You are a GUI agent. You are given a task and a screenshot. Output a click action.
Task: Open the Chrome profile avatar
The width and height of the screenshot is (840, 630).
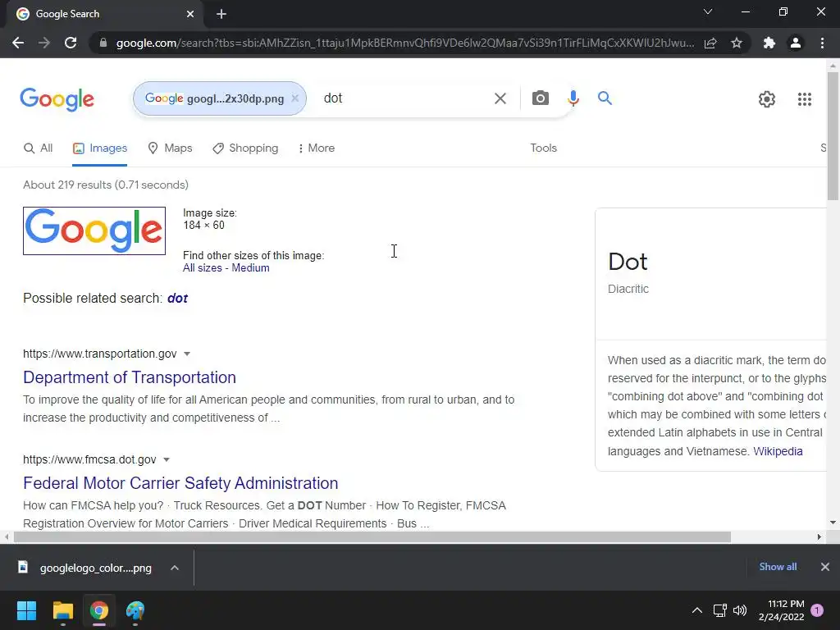click(796, 43)
